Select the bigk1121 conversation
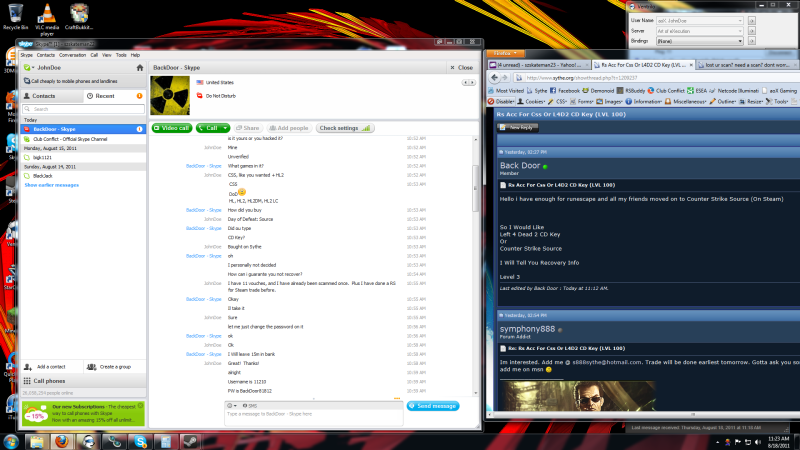This screenshot has width=800, height=450. 83,157
